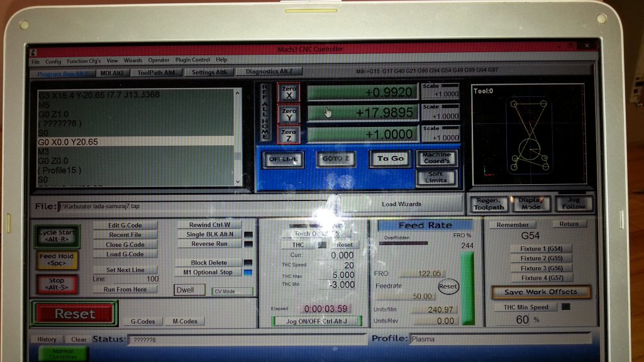Click Close G-Code button
This screenshot has height=362, width=644.
click(x=125, y=244)
